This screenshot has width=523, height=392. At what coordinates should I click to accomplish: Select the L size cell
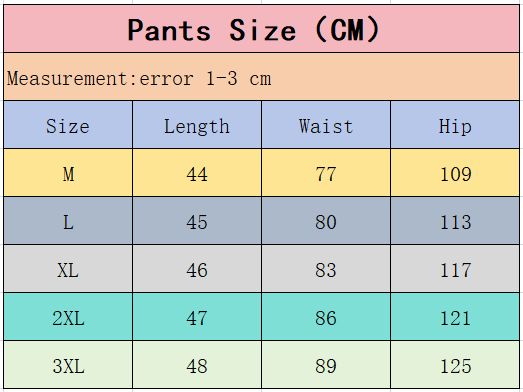click(x=68, y=221)
